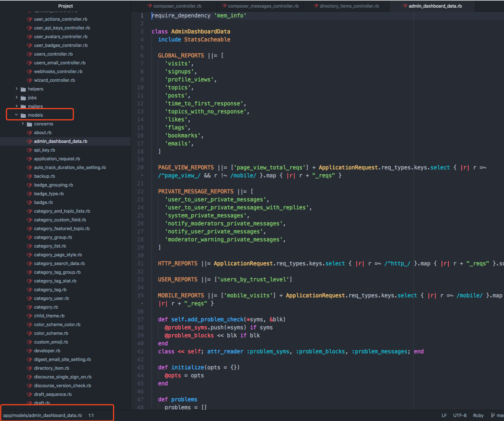Switch to composer_messages_controller.rb tab
Viewport: 504px width, 421px height.
263,6
